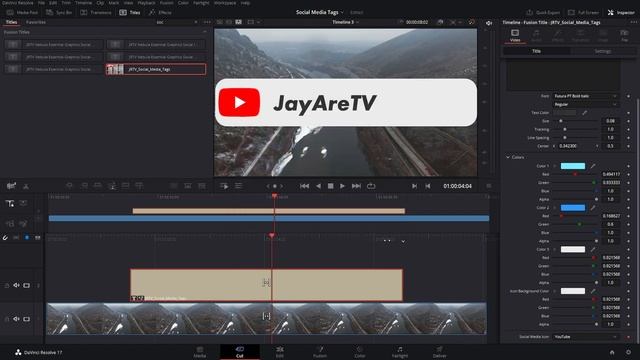Screen dimensions: 640x360
Task: Open the Media page
Action: [200, 352]
